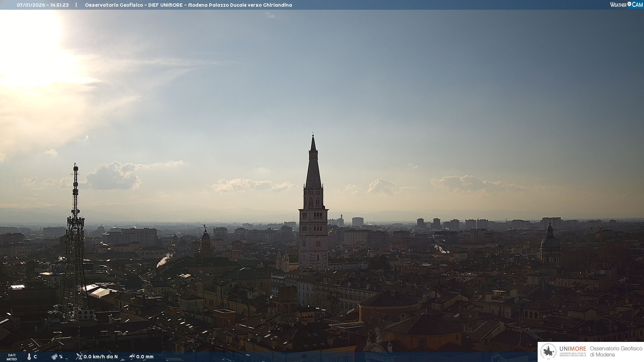Image resolution: width=644 pixels, height=362 pixels.
Task: Click the UNIMORE round seal emblem
Action: [x=549, y=352]
